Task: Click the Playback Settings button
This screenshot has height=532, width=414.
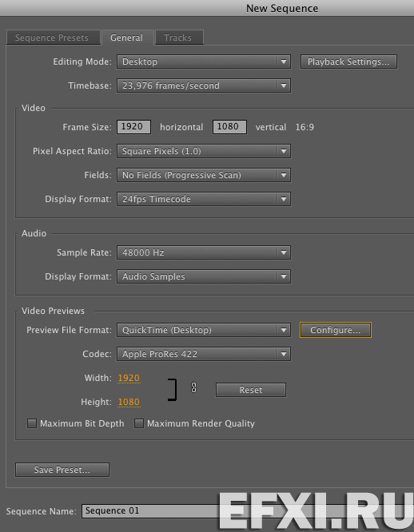Action: tap(348, 62)
